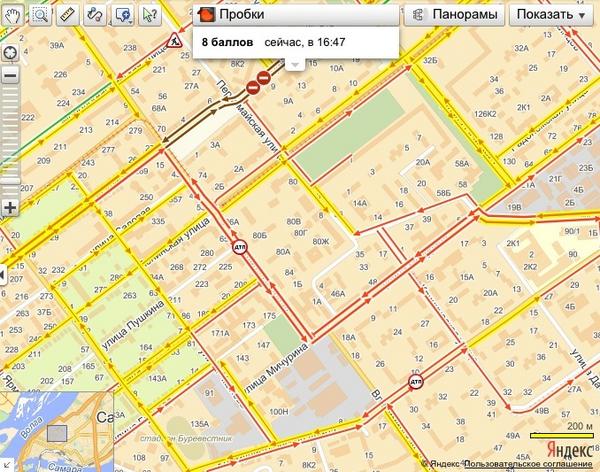Click the right no-entry road closure marker

click(264, 78)
